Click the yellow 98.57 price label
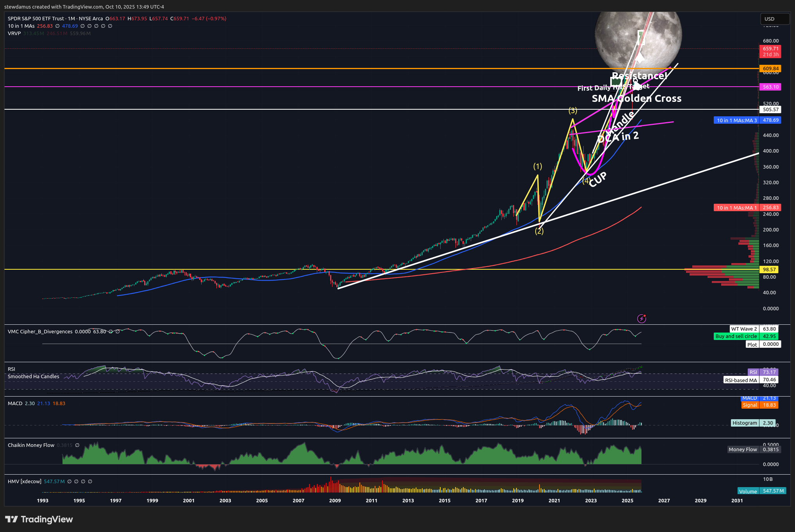The height and width of the screenshot is (532, 795). click(x=769, y=270)
